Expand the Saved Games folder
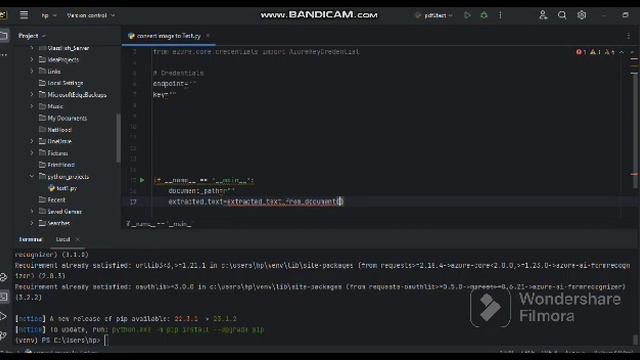 pyautogui.click(x=32, y=211)
